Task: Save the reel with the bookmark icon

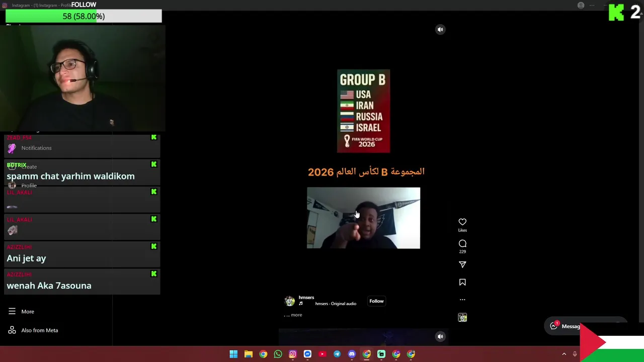Action: tap(462, 283)
